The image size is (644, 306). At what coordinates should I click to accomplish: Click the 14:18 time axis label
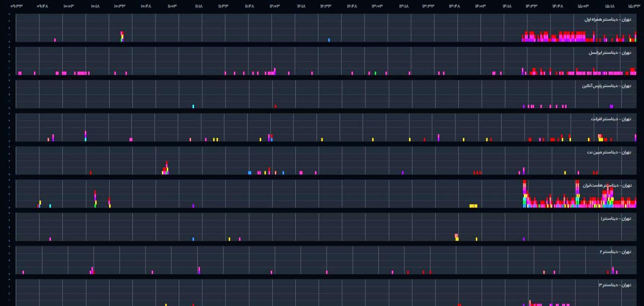click(506, 6)
